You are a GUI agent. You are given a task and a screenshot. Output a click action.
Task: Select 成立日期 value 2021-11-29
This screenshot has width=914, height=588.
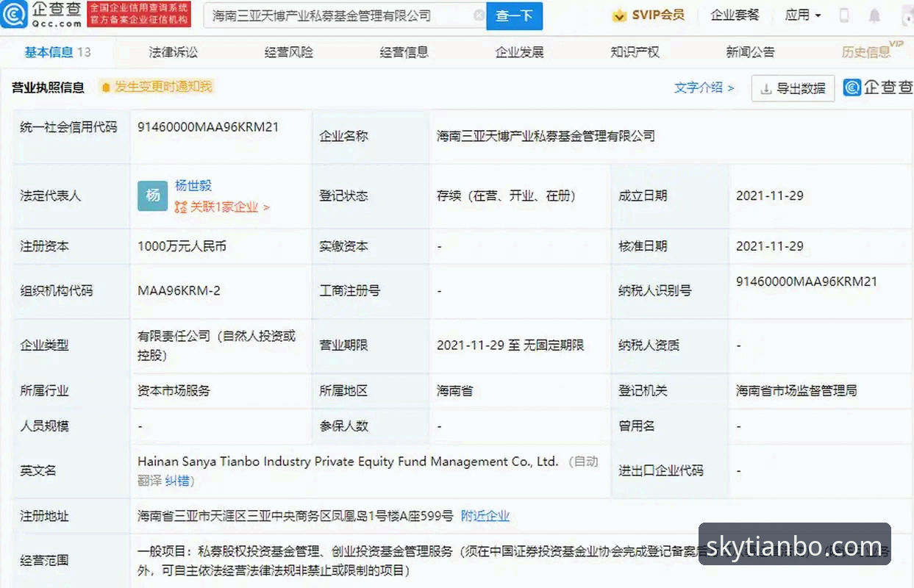pyautogui.click(x=770, y=196)
